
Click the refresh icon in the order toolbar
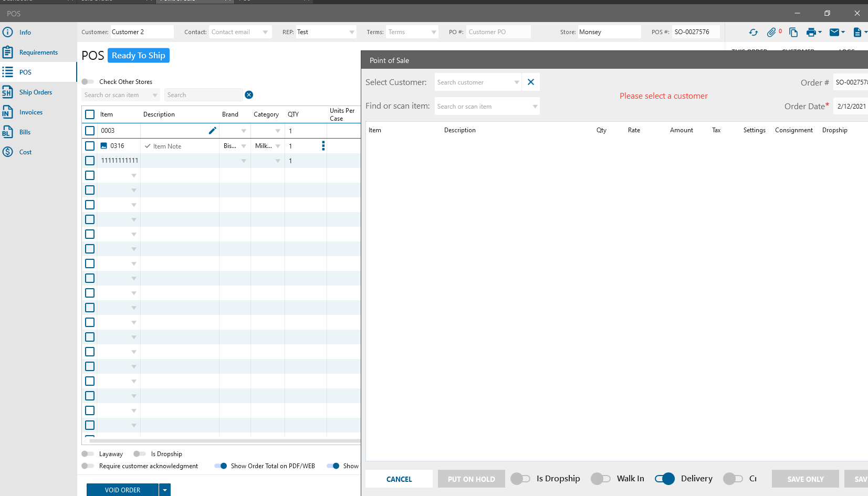pyautogui.click(x=754, y=33)
